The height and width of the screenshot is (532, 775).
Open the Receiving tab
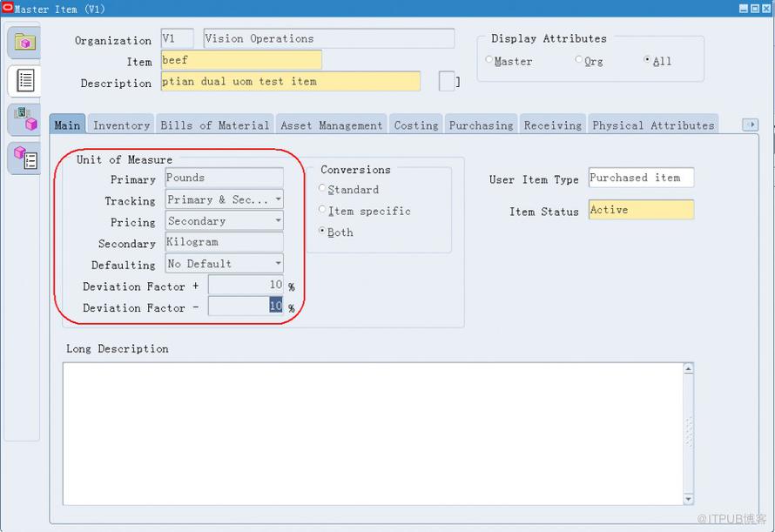pyautogui.click(x=553, y=125)
